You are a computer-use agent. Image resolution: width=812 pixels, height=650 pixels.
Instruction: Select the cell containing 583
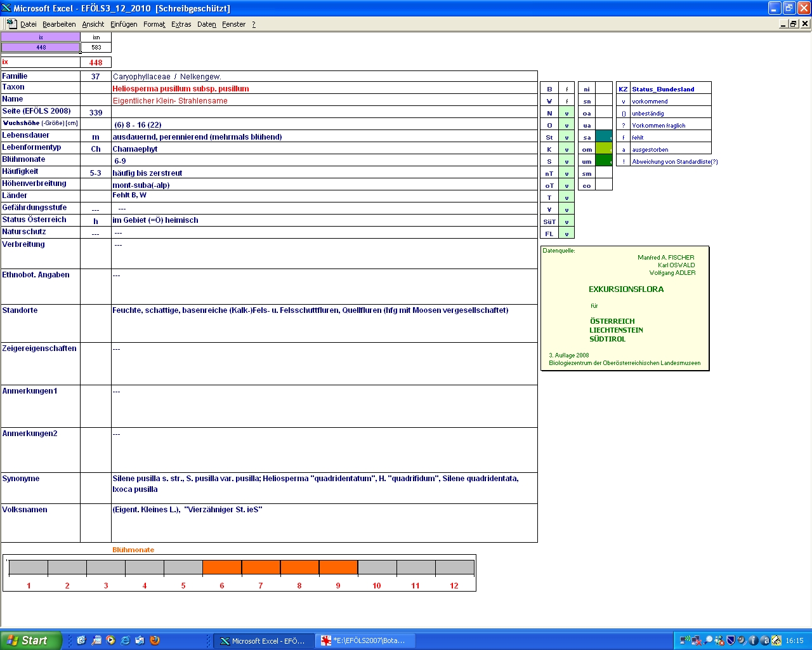pyautogui.click(x=96, y=47)
